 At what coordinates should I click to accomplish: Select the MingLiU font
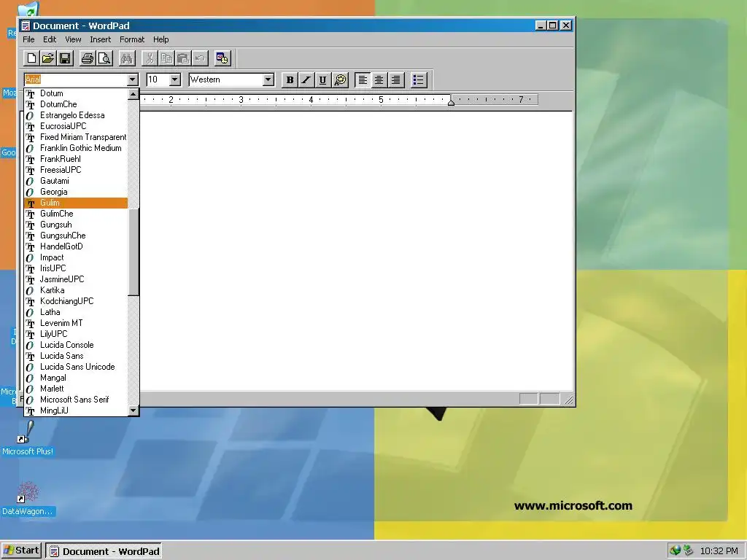76,411
